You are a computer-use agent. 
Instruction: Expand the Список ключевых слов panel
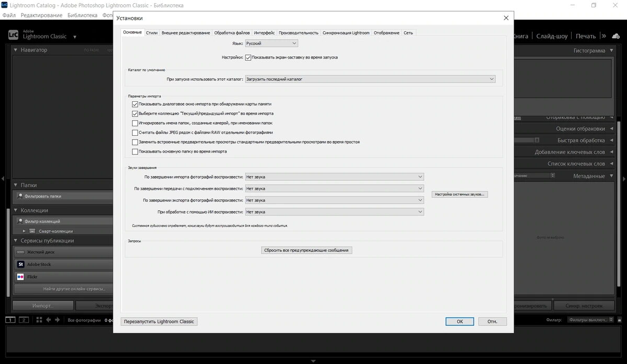pos(611,164)
